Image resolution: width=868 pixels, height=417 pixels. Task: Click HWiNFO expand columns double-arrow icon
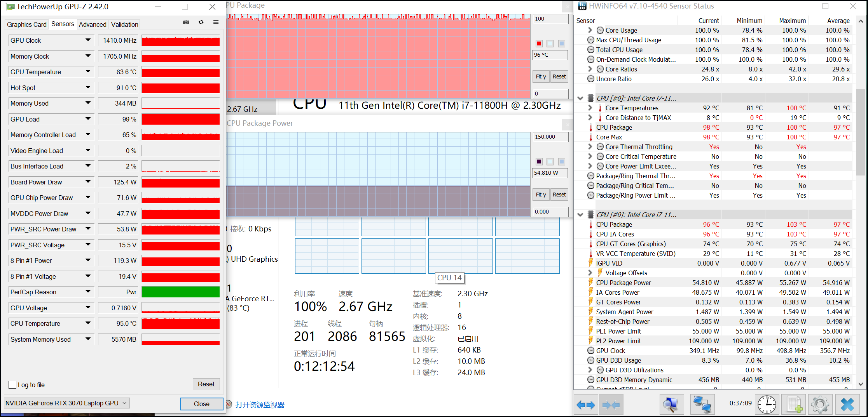point(586,405)
